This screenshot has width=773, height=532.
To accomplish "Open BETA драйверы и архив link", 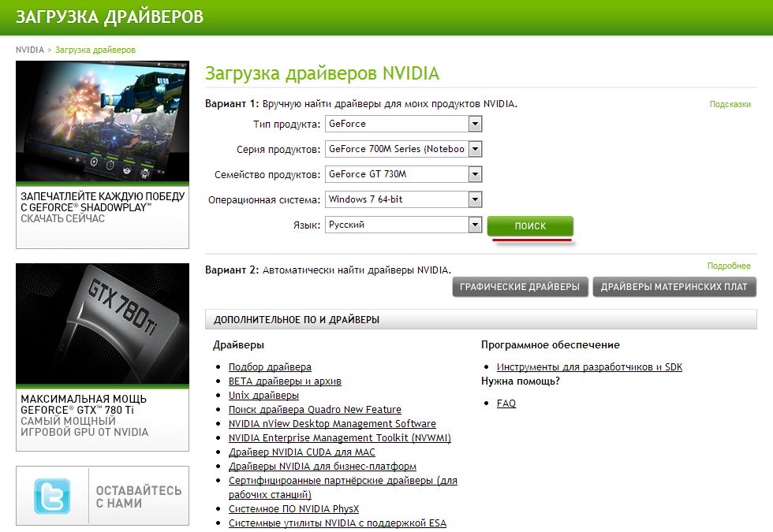I will pos(285,381).
